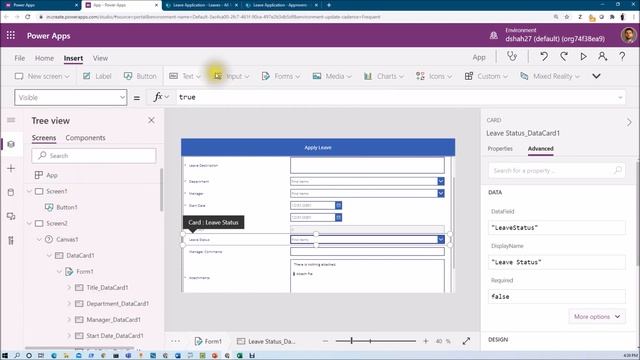Insert a Label control

click(x=97, y=76)
